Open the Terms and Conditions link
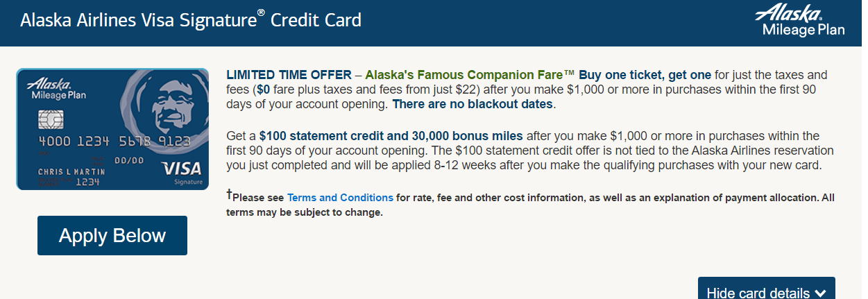The width and height of the screenshot is (868, 299). [x=340, y=198]
